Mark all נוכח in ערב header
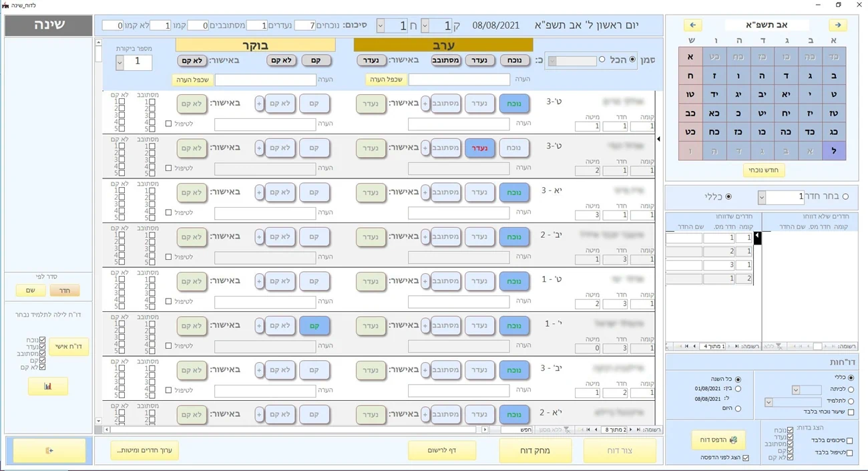 [514, 60]
